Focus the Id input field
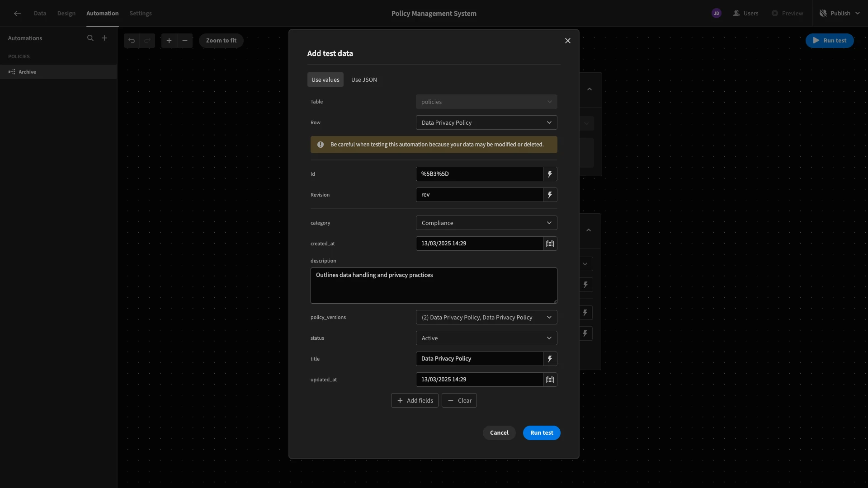Screen dimensions: 868x488 pos(479,174)
